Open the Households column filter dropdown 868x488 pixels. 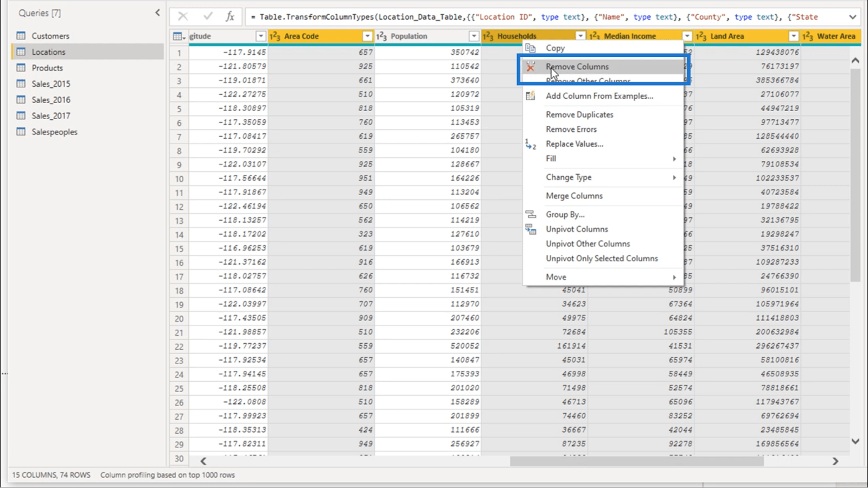[580, 36]
